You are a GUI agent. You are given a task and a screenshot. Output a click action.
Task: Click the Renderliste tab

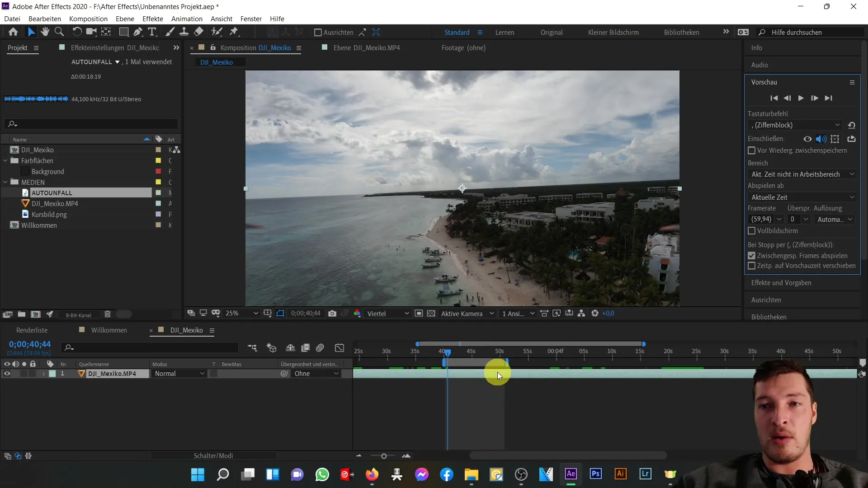[x=32, y=329]
